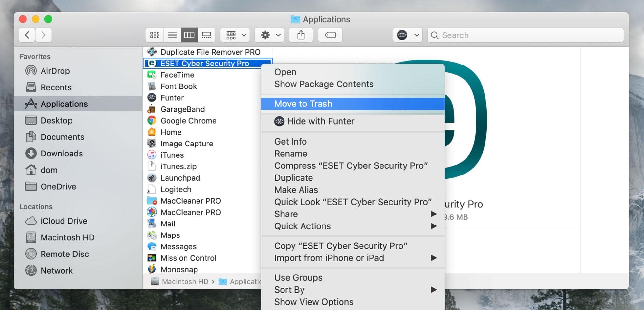Screen dimensions: 644x310
Task: Click Move to Trash
Action: [352, 104]
